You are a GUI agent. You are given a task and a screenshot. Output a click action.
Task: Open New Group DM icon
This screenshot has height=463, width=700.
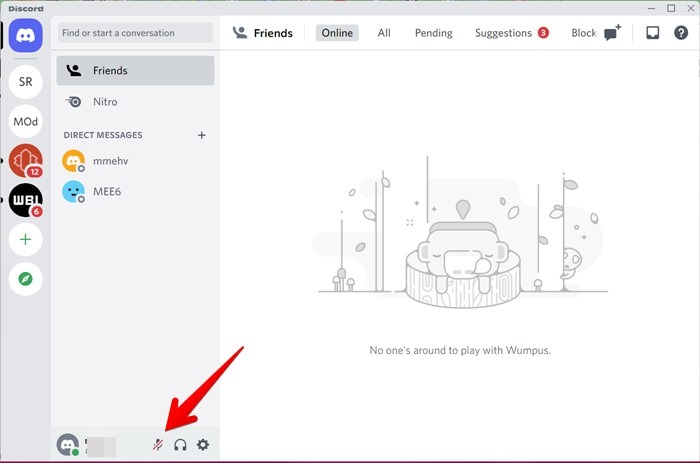[612, 33]
